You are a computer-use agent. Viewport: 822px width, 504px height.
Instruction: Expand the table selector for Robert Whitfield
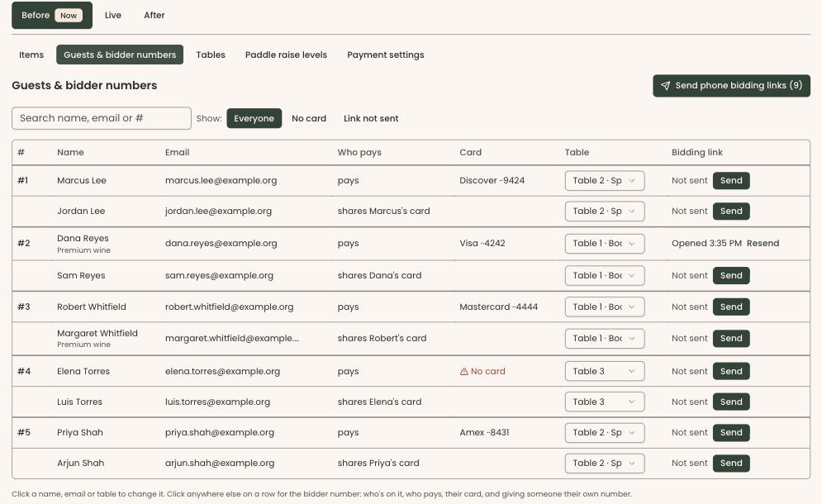coord(605,307)
